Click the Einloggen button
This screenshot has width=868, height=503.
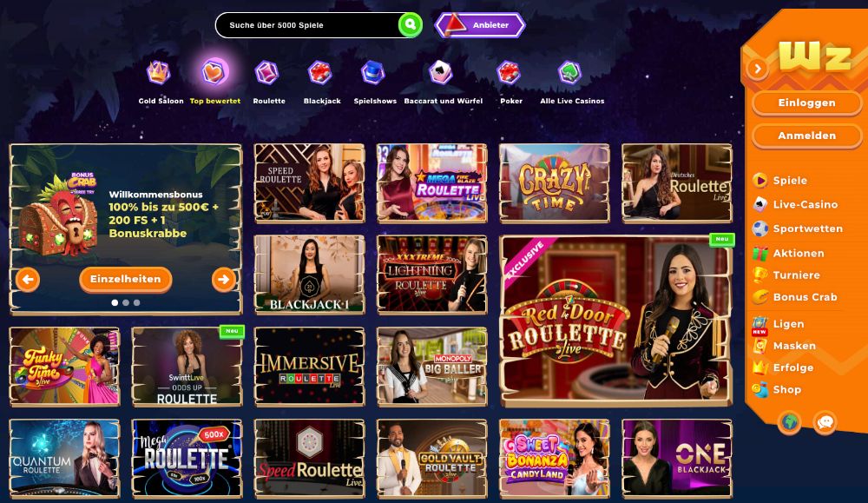[x=806, y=103]
